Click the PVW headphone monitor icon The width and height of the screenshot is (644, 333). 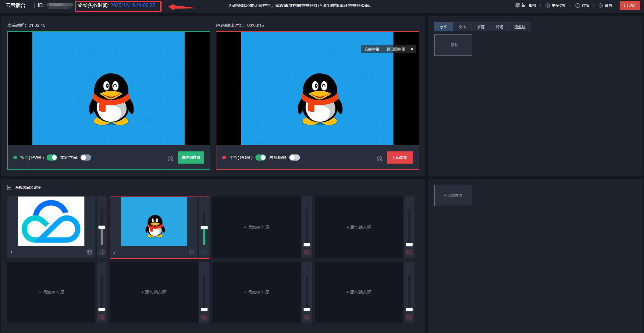tap(170, 158)
